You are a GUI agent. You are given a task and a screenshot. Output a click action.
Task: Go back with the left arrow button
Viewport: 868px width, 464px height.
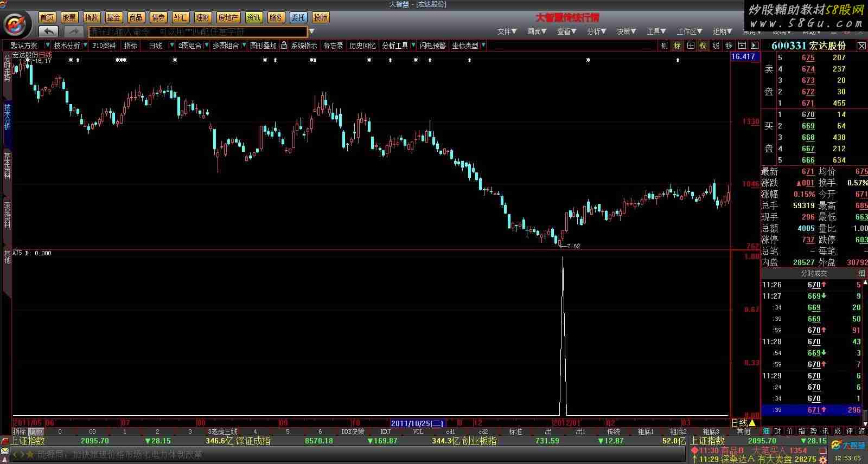(x=48, y=31)
